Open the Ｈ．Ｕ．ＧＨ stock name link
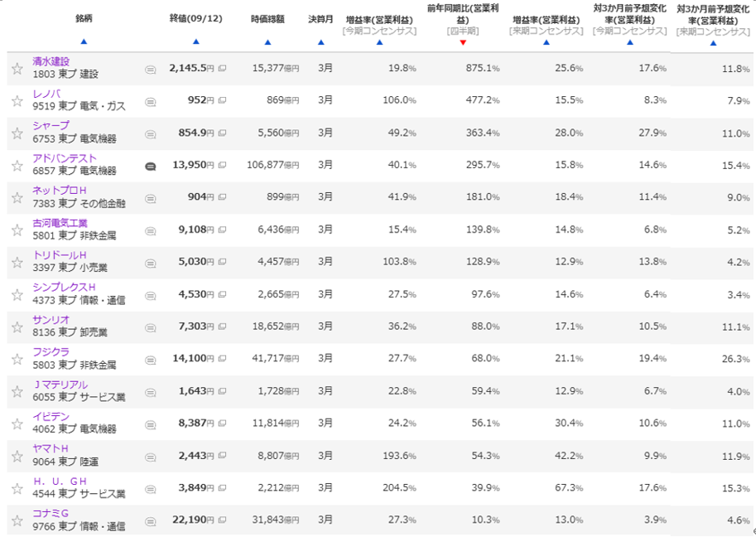 point(60,481)
